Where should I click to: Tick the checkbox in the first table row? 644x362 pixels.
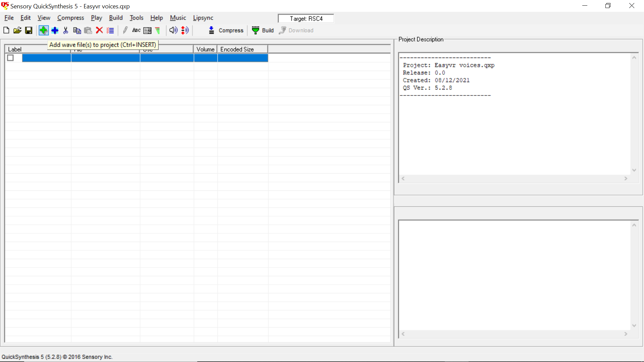point(10,58)
